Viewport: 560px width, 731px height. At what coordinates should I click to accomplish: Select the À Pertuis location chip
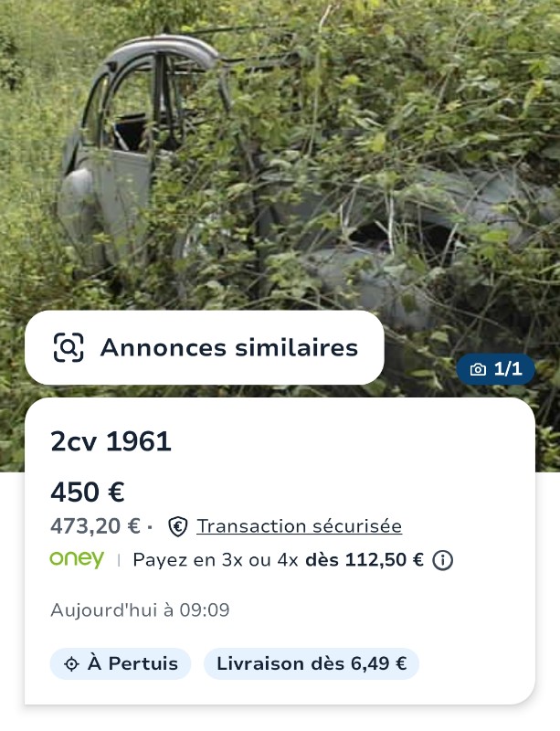pos(121,663)
